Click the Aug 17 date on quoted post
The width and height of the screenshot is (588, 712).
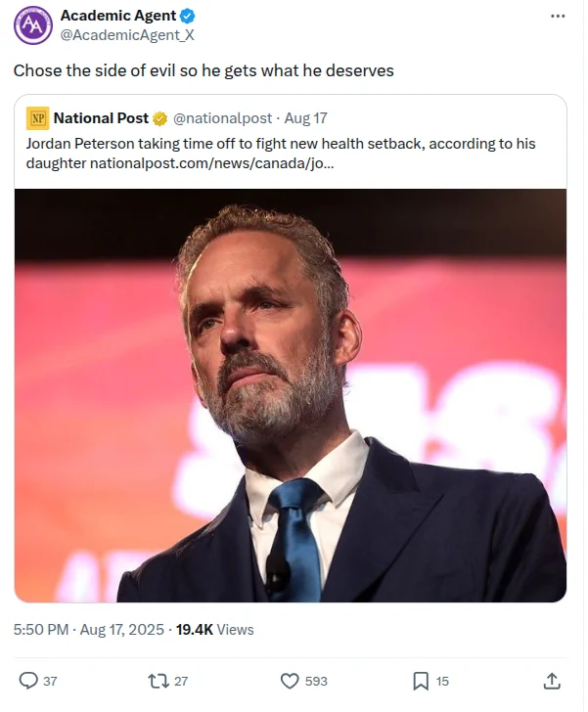306,118
